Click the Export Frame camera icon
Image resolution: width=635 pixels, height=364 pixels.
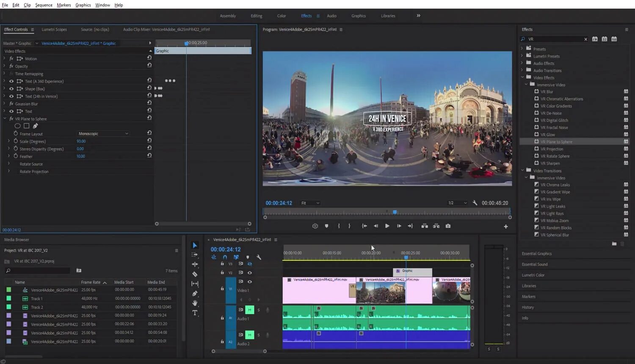click(448, 226)
